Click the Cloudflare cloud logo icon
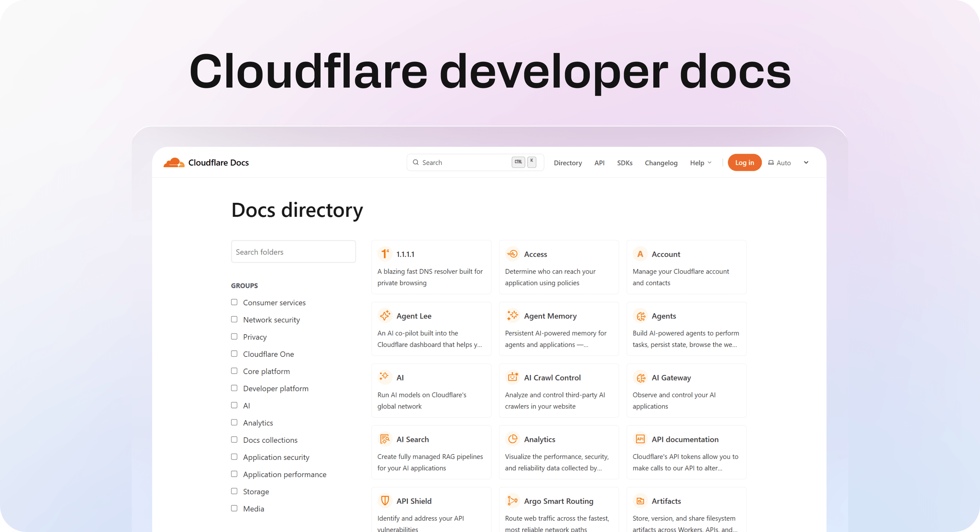This screenshot has height=532, width=980. tap(174, 162)
